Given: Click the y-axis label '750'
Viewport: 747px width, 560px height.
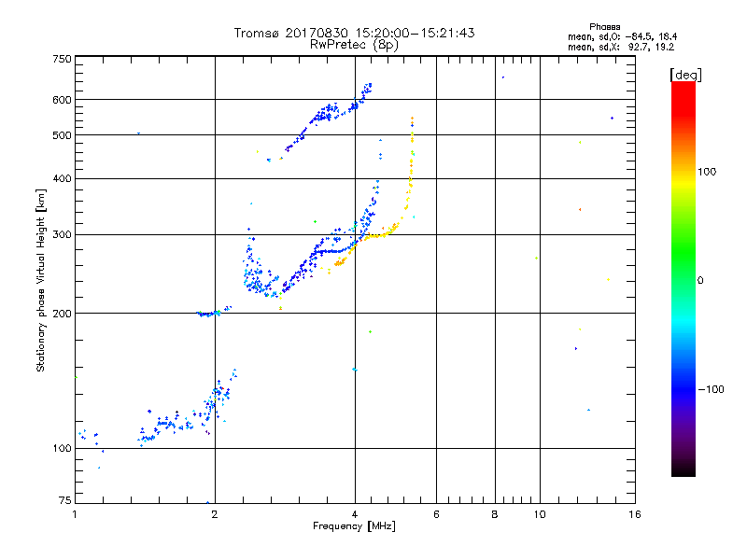Looking at the screenshot, I should [x=62, y=59].
